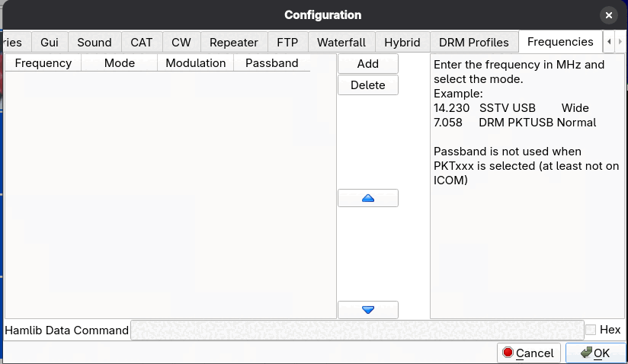628x364 pixels.
Task: Delete the selected frequency entry
Action: pos(367,85)
